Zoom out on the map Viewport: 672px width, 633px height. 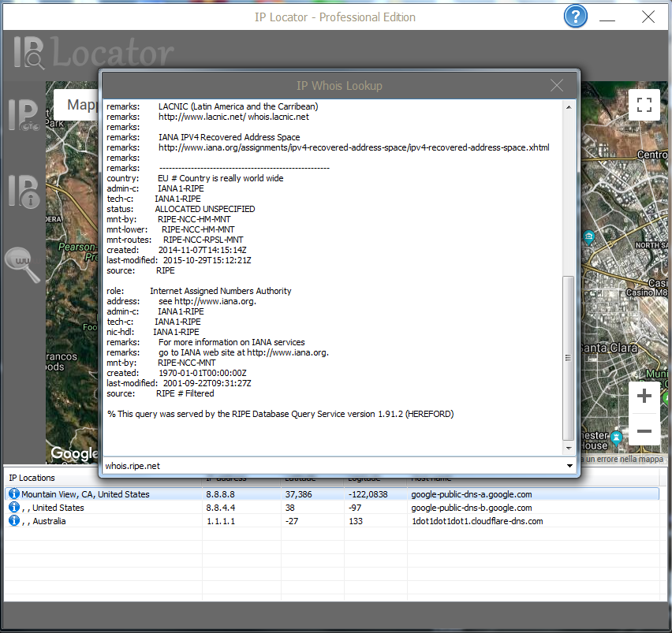pyautogui.click(x=644, y=430)
